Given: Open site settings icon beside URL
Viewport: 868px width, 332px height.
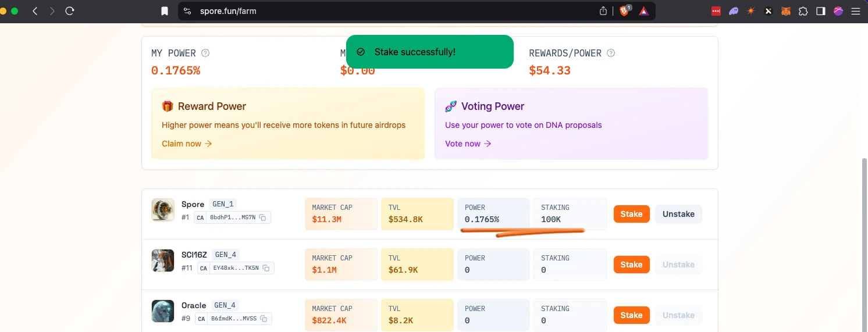Looking at the screenshot, I should tap(187, 11).
